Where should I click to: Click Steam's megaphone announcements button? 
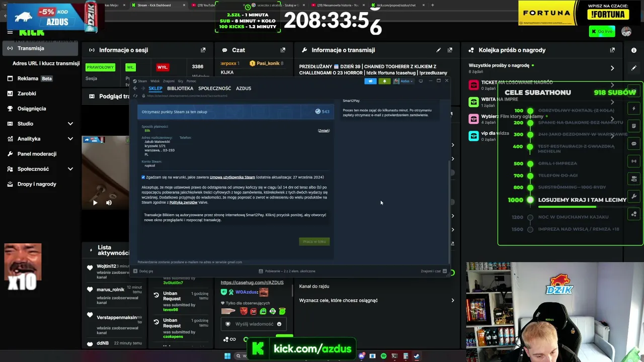pos(370,81)
